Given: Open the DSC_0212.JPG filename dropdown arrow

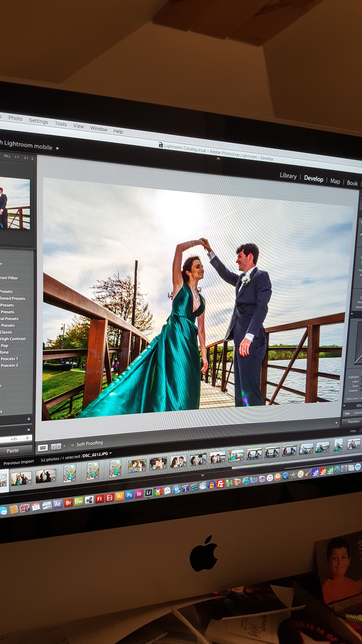Looking at the screenshot, I should (x=111, y=453).
